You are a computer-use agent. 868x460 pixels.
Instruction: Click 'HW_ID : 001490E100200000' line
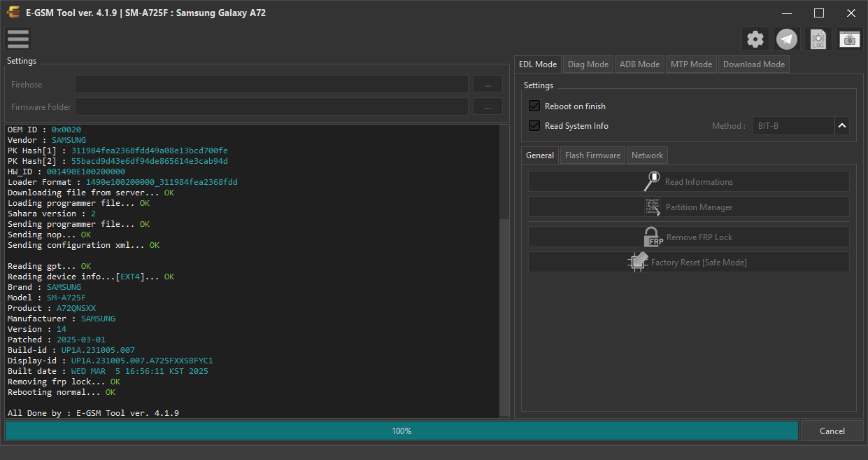(66, 172)
